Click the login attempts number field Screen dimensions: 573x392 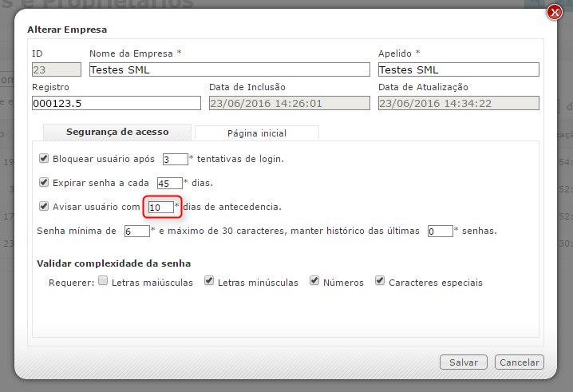175,159
